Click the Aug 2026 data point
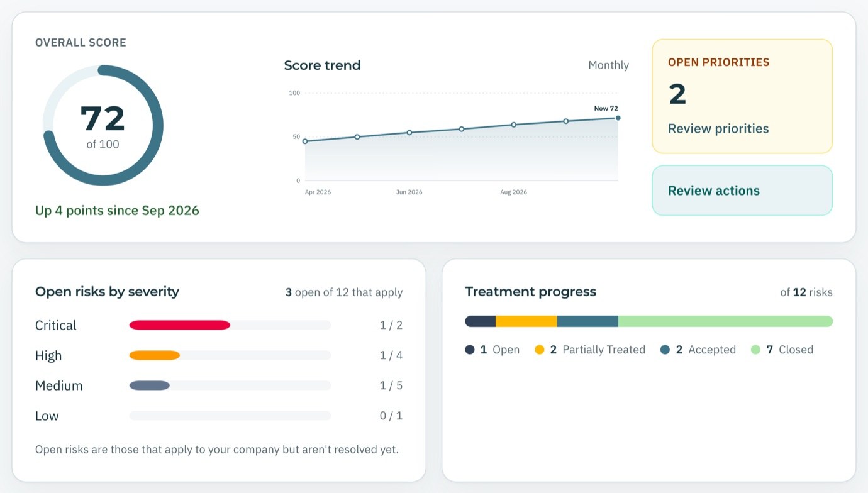The height and width of the screenshot is (493, 868). click(x=514, y=125)
